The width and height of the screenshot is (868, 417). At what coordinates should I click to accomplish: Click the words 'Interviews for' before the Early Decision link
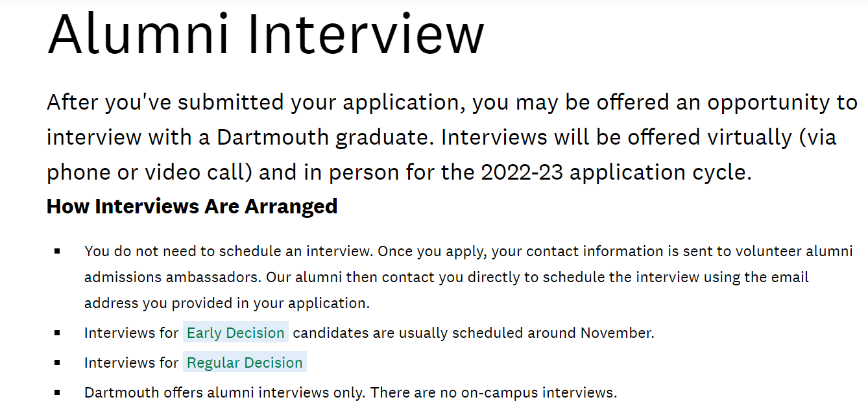pyautogui.click(x=131, y=333)
